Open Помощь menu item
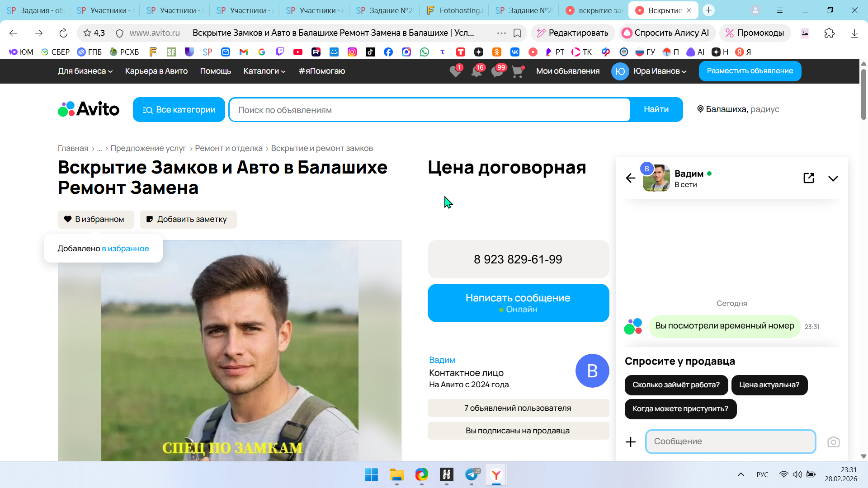This screenshot has width=868, height=488. (215, 71)
